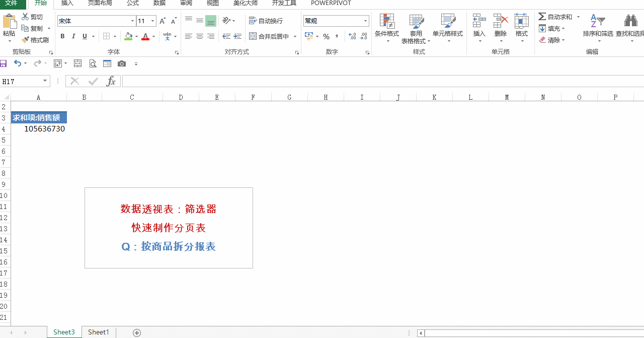644x338 pixels.
Task: Open Conditional Formatting (条件格式)
Action: tap(386, 27)
